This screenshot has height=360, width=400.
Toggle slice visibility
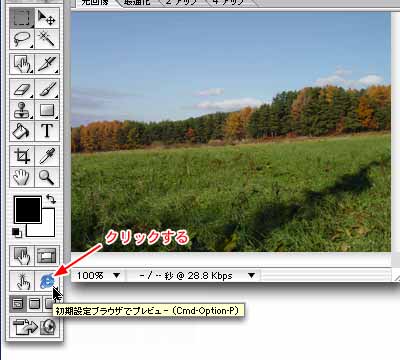tap(47, 256)
